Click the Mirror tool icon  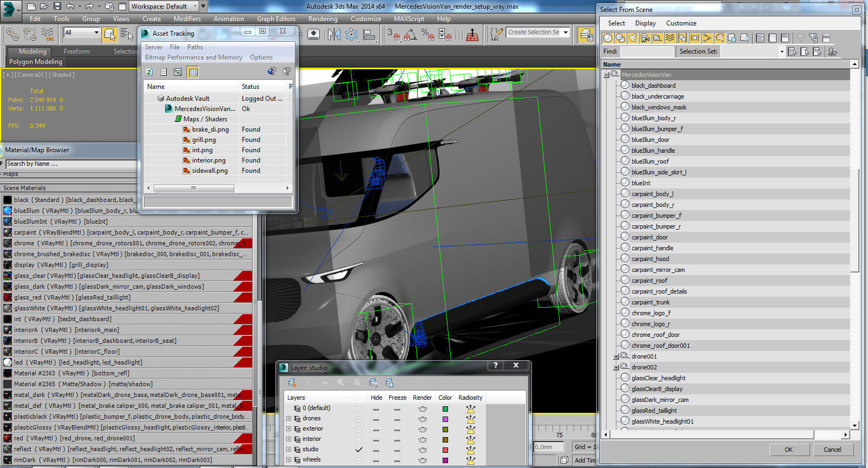[x=334, y=35]
